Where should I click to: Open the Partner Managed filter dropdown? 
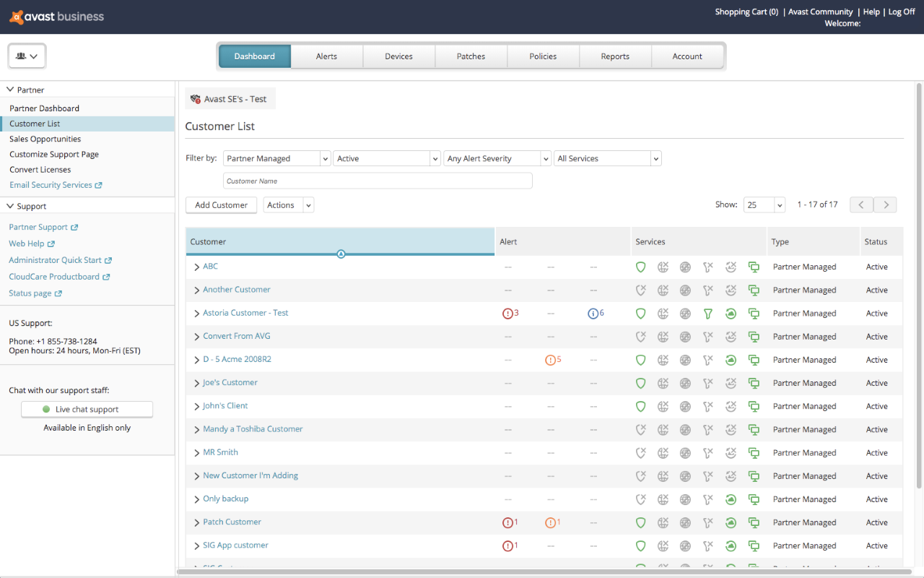click(x=277, y=158)
